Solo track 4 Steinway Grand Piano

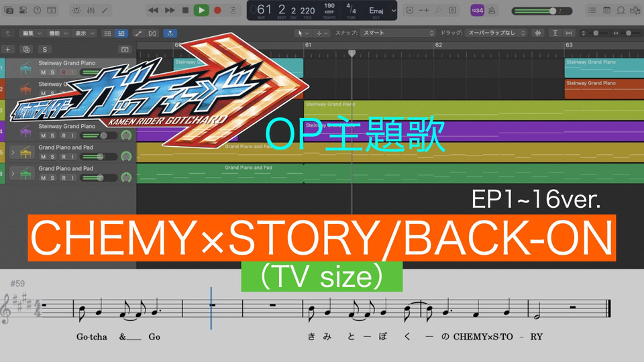click(52, 135)
